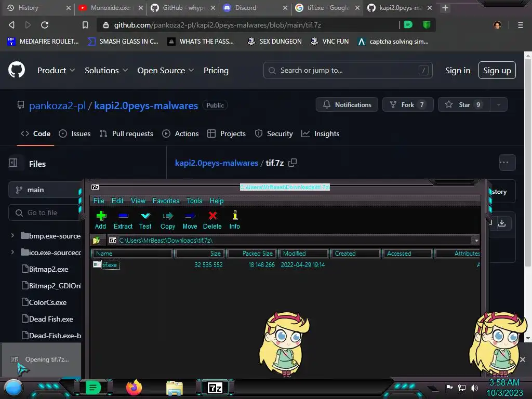Sort by the Name column header
Screen dimensions: 532x399
pyautogui.click(x=132, y=254)
